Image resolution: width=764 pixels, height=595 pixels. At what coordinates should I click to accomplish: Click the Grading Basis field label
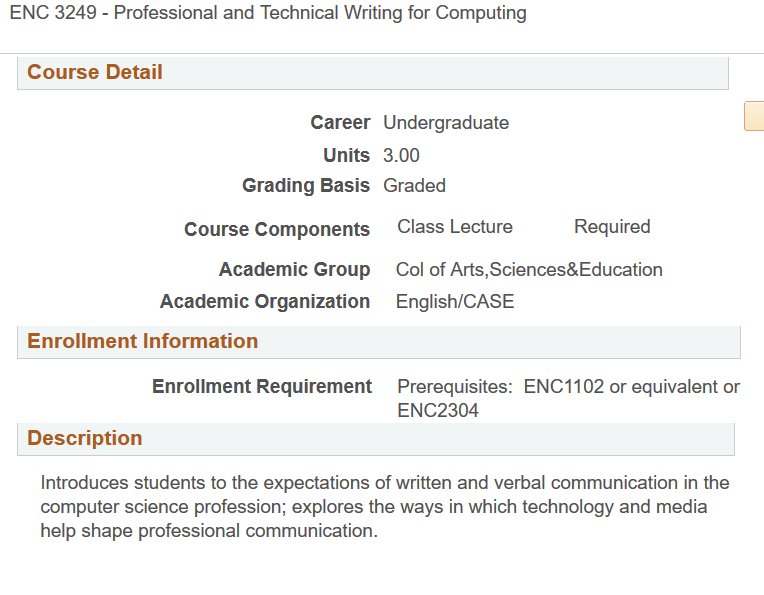(x=306, y=186)
